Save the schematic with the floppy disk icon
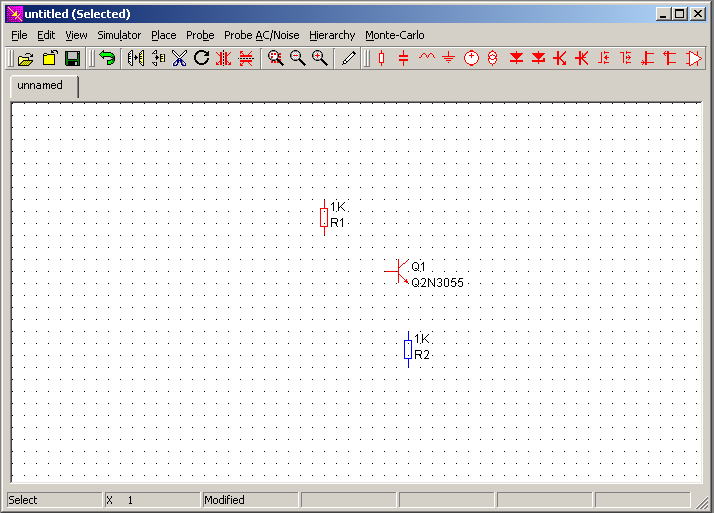 [x=72, y=59]
